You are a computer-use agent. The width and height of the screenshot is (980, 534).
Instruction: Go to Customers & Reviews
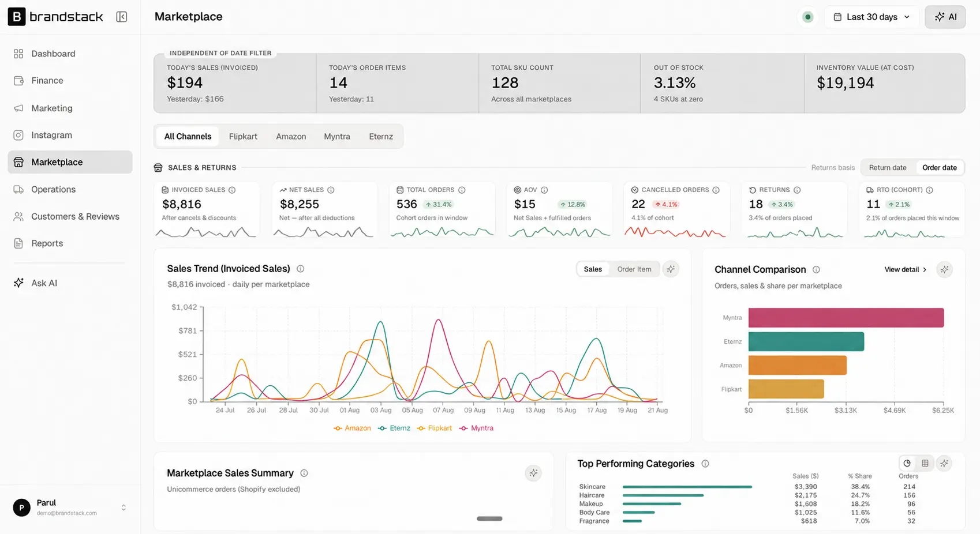click(x=70, y=216)
